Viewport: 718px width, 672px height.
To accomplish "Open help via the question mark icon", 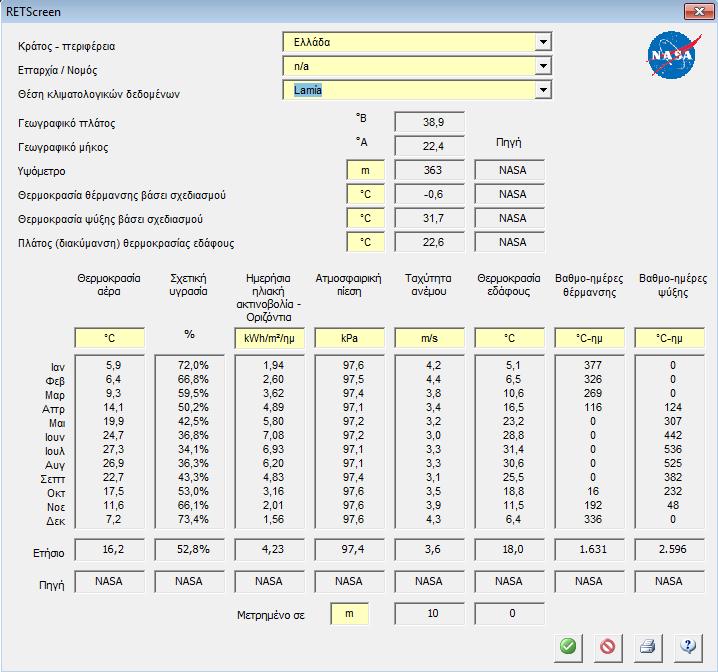I will 688,646.
